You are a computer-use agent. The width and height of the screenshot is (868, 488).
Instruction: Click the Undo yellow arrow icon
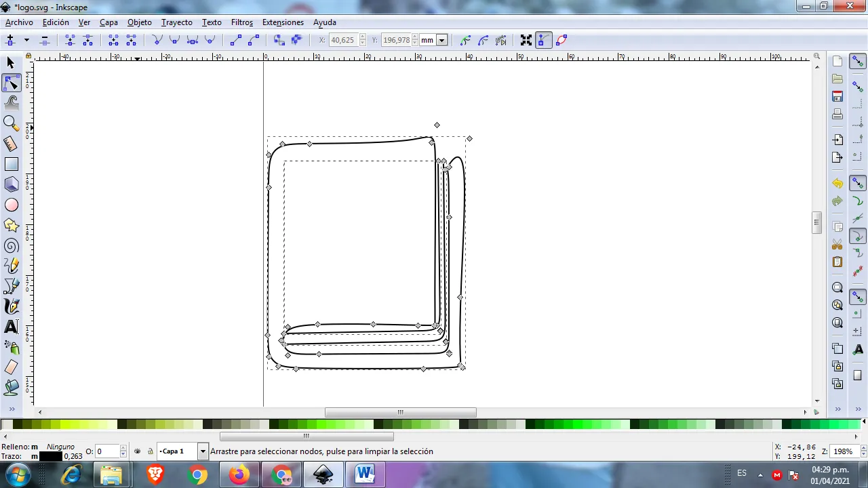[x=837, y=184]
